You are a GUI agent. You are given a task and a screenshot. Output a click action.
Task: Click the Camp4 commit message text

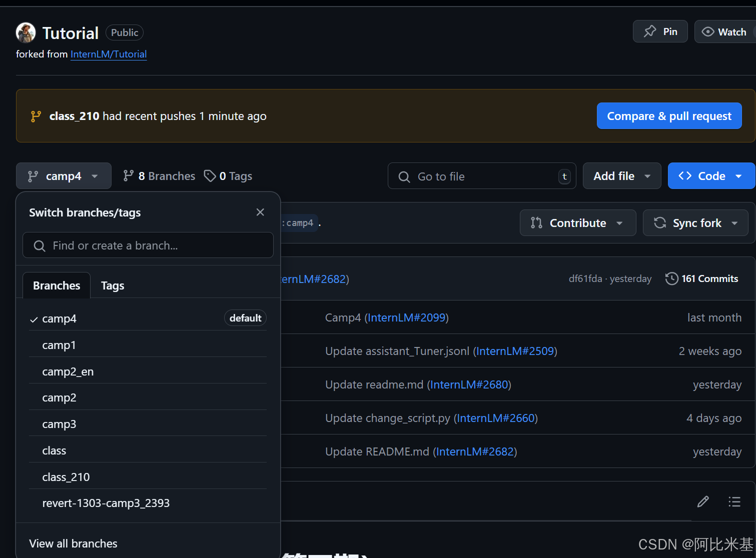pyautogui.click(x=343, y=317)
